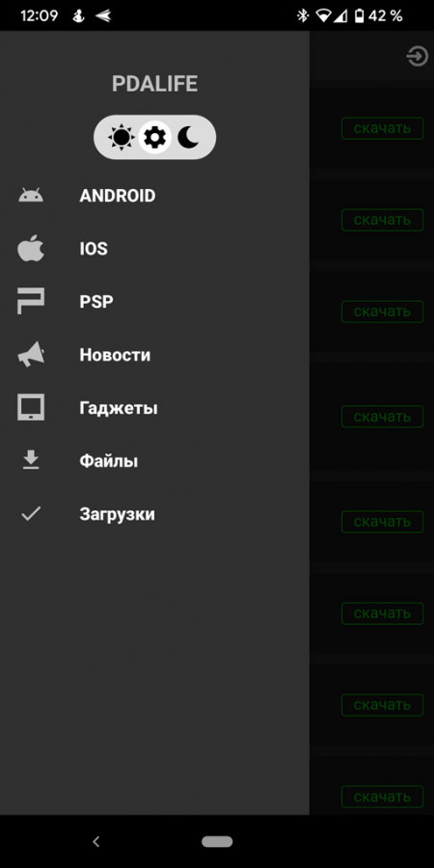Viewport: 434px width, 868px height.
Task: Tap the Apple logo icon
Action: coord(31,248)
